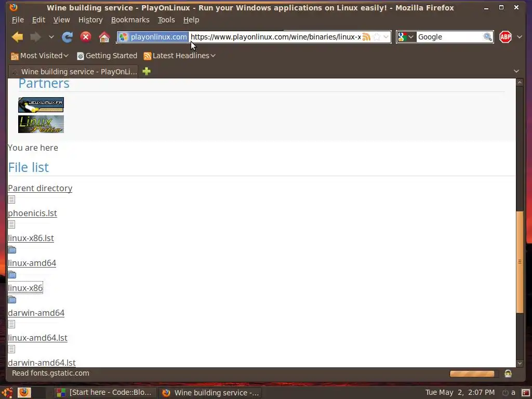Click the file icon above linux-x86.lst
Screen dimensions: 532x399
(11, 224)
